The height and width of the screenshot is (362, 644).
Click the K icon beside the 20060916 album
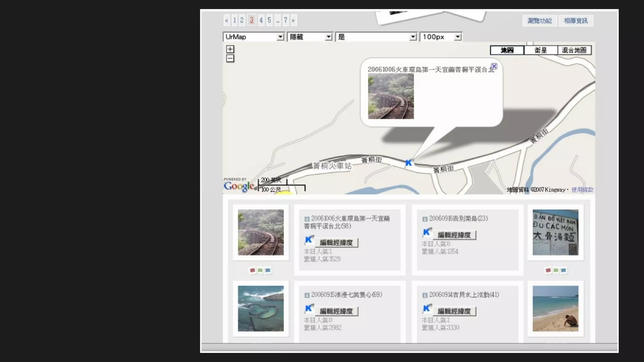point(427,233)
